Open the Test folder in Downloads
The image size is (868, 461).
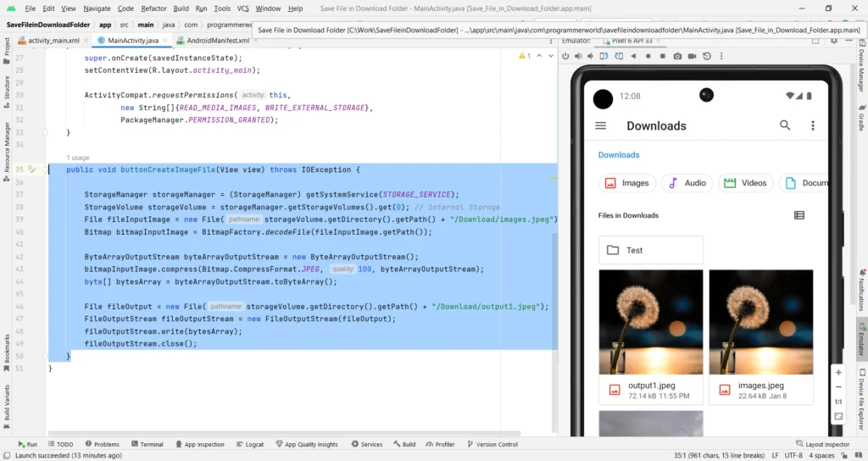pos(651,250)
